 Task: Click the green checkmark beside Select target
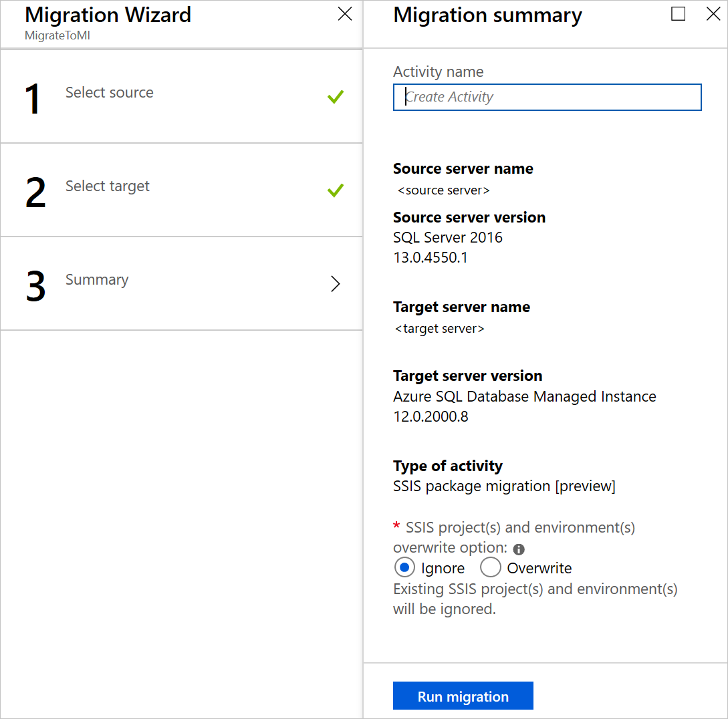[335, 190]
